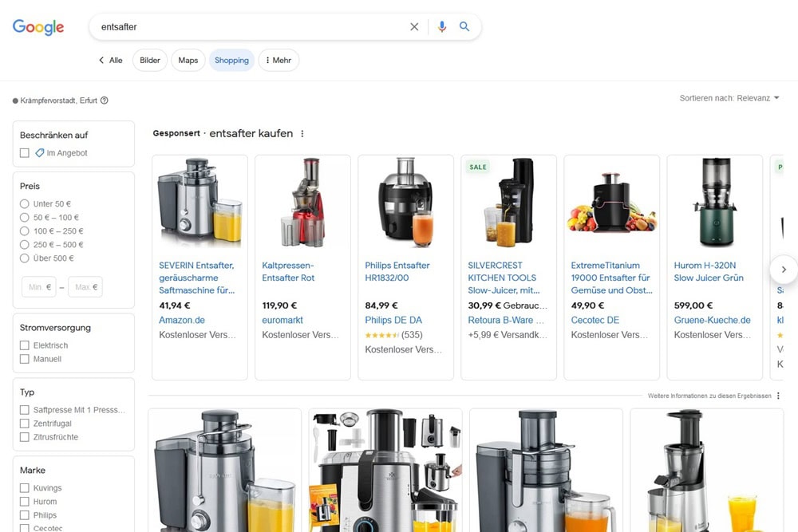Click the Philips DE DA seller link
798x532 pixels.
click(x=393, y=320)
